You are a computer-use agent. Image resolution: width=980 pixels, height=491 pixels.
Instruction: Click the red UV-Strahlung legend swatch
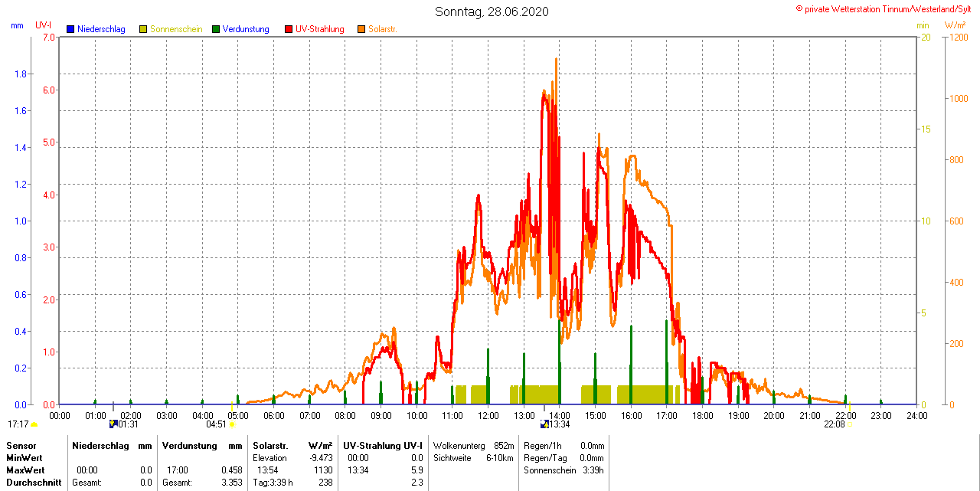(x=289, y=29)
